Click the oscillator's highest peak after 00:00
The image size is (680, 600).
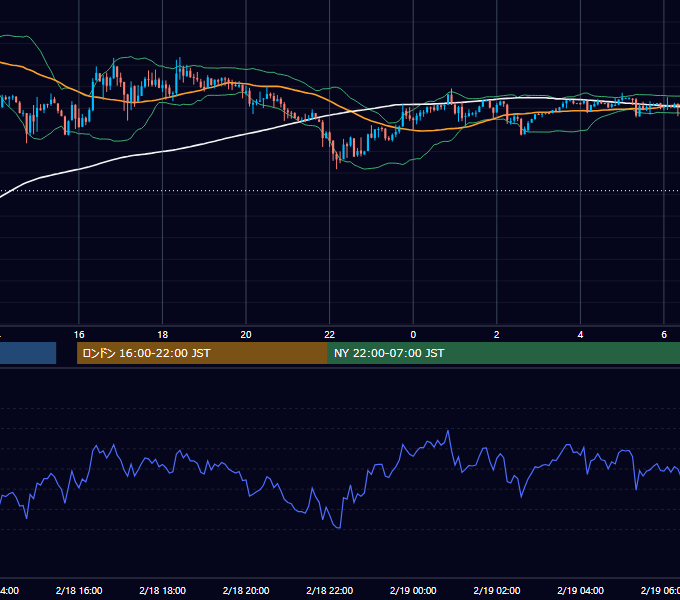click(x=448, y=431)
